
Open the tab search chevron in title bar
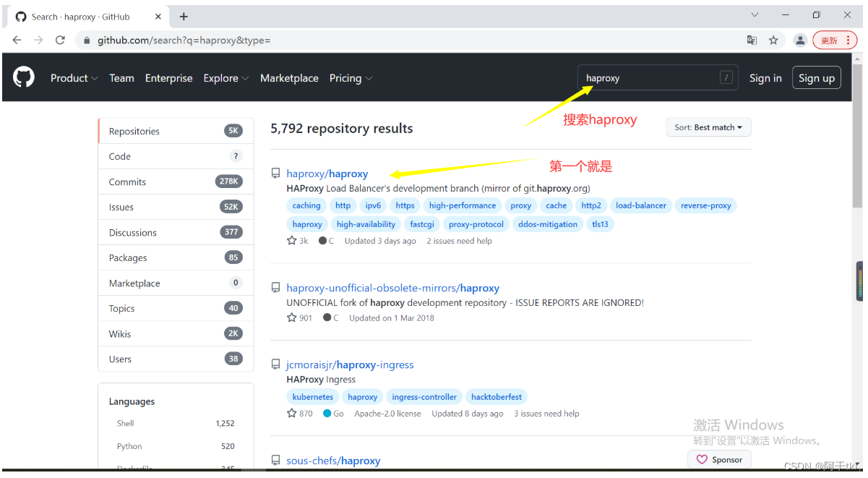point(755,15)
